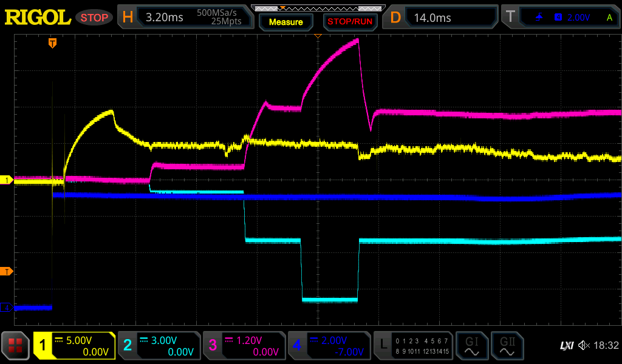Toggle channel 4 with 2.00V scale
622x364 pixels.
tap(329, 346)
